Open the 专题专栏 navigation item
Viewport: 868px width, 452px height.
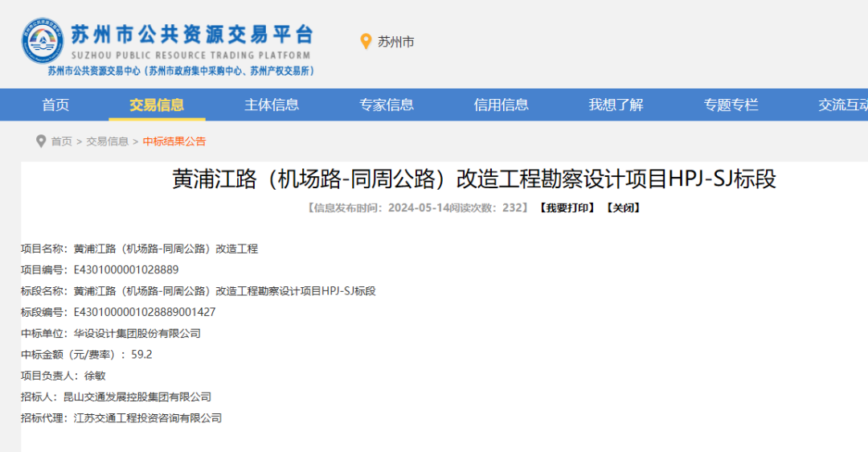click(731, 105)
